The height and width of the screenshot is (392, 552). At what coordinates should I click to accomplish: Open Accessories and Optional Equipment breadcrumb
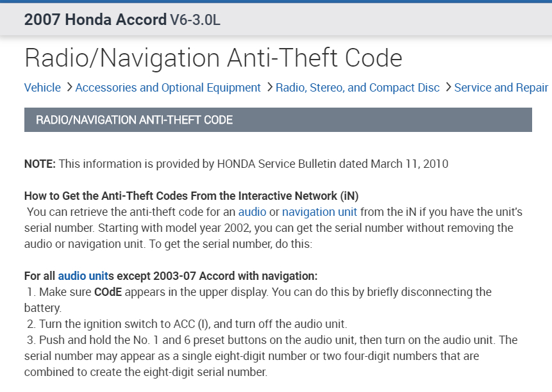(x=168, y=88)
